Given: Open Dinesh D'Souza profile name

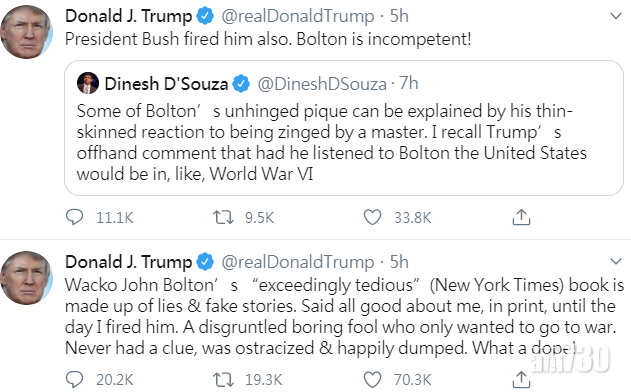Looking at the screenshot, I should coord(166,84).
